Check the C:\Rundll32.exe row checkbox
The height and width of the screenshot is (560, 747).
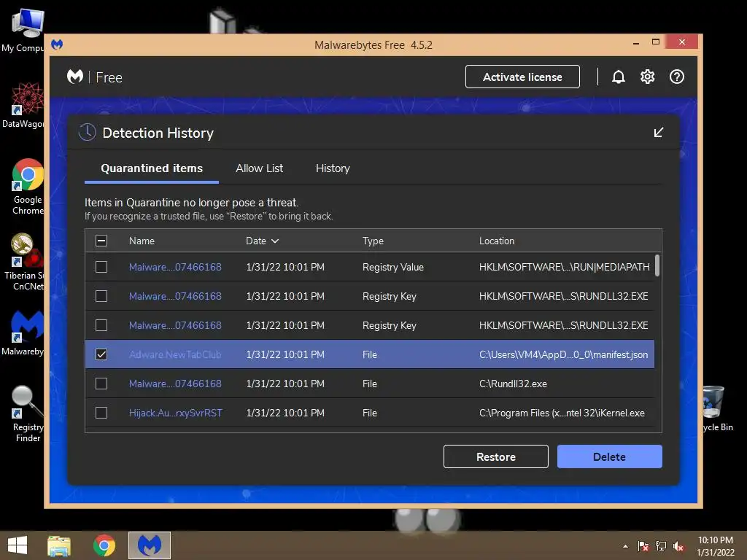pos(101,384)
